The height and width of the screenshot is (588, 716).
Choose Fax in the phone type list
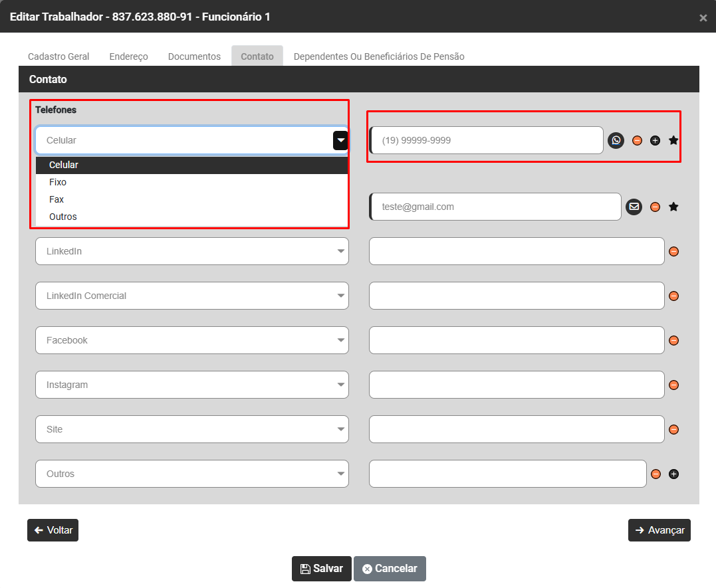click(x=191, y=199)
